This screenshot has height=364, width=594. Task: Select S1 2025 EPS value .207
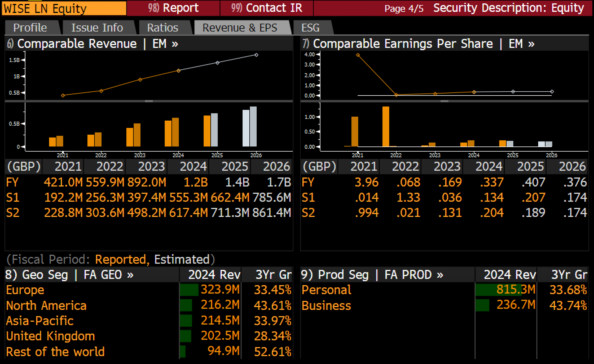pyautogui.click(x=534, y=197)
